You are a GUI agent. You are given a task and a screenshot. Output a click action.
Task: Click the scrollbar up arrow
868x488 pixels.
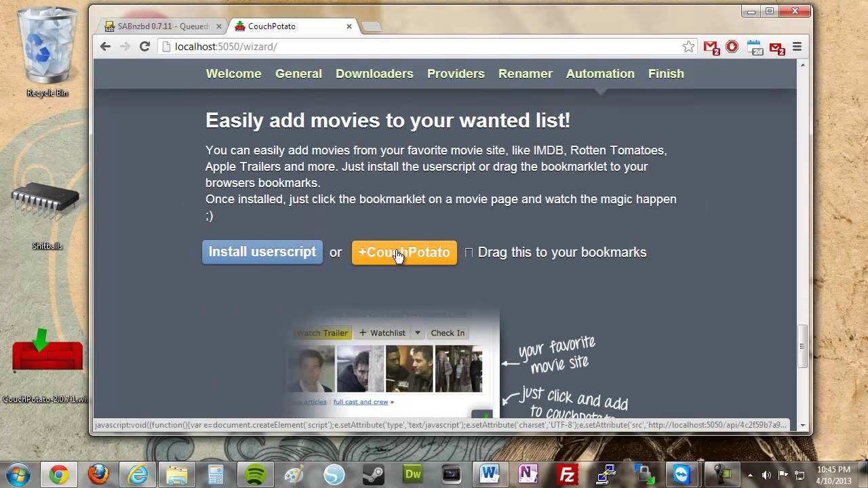click(803, 65)
